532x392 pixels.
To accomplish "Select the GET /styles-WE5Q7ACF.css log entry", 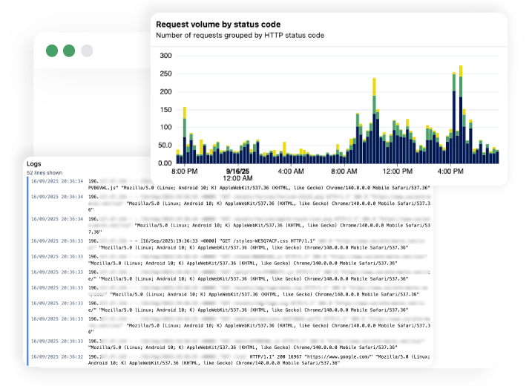I will point(223,241).
